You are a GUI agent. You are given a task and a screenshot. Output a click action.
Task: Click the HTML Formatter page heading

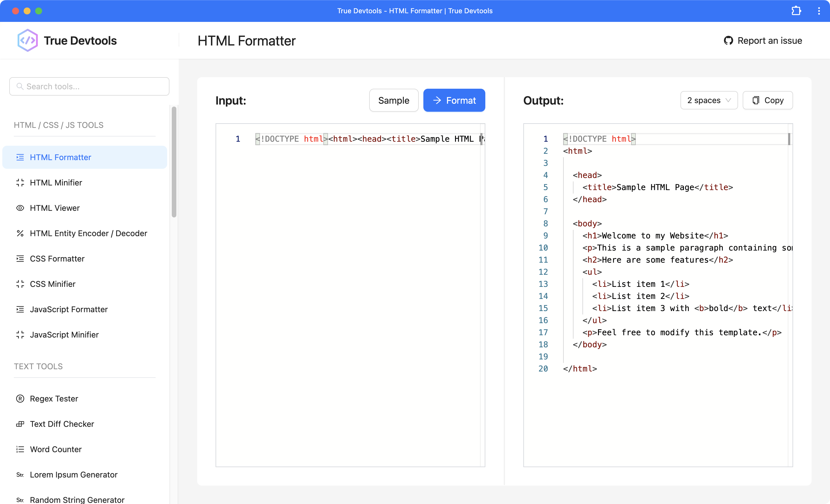pyautogui.click(x=246, y=41)
